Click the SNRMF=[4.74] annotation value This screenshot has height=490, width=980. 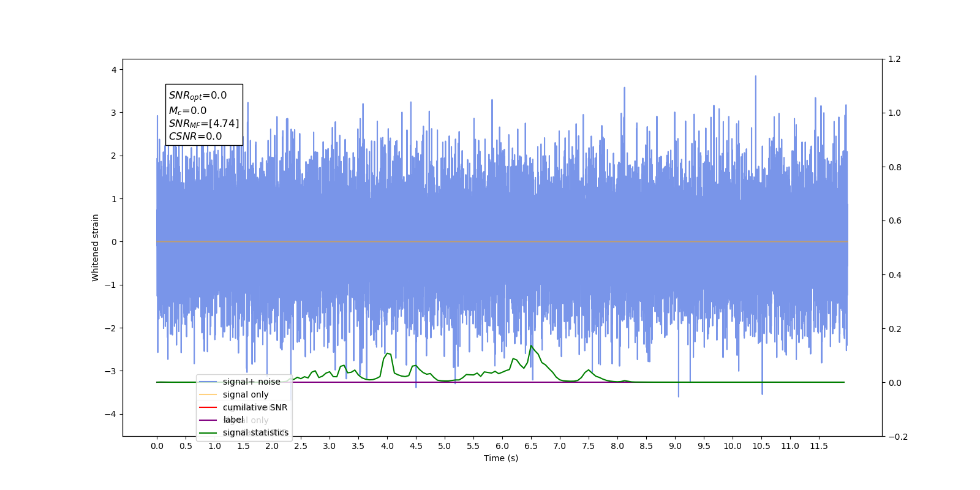pyautogui.click(x=204, y=124)
